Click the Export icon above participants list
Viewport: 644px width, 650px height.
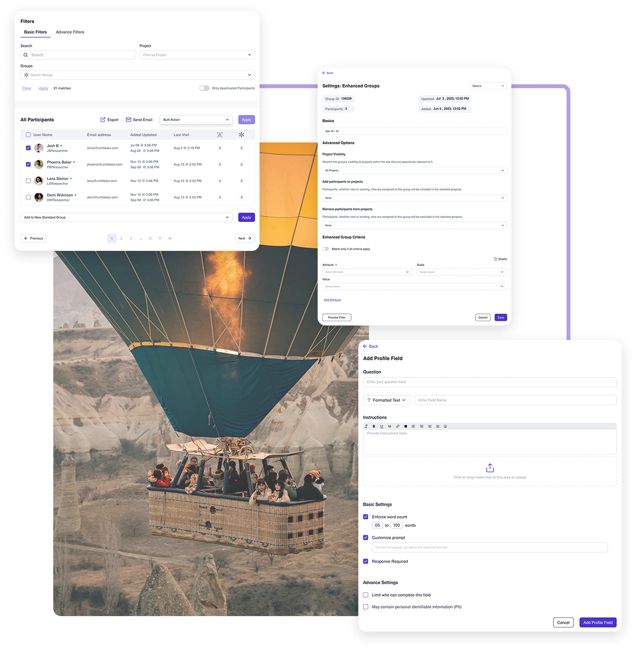[x=103, y=119]
